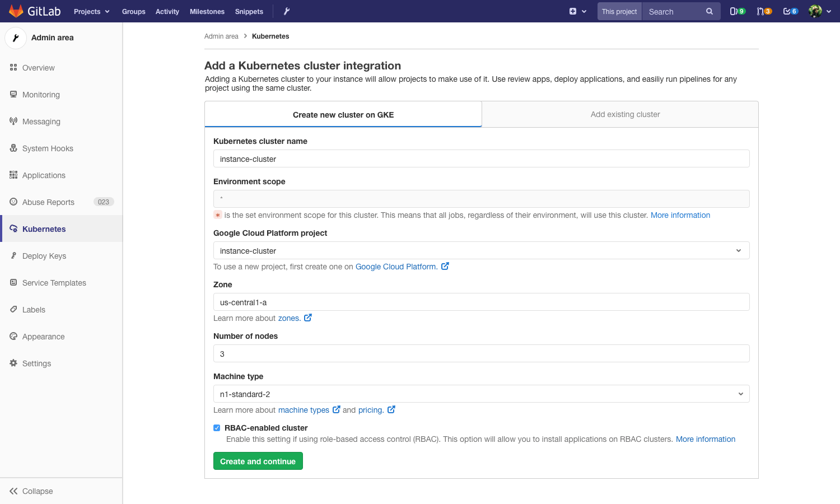Open the Monitoring section in the sidebar

41,94
